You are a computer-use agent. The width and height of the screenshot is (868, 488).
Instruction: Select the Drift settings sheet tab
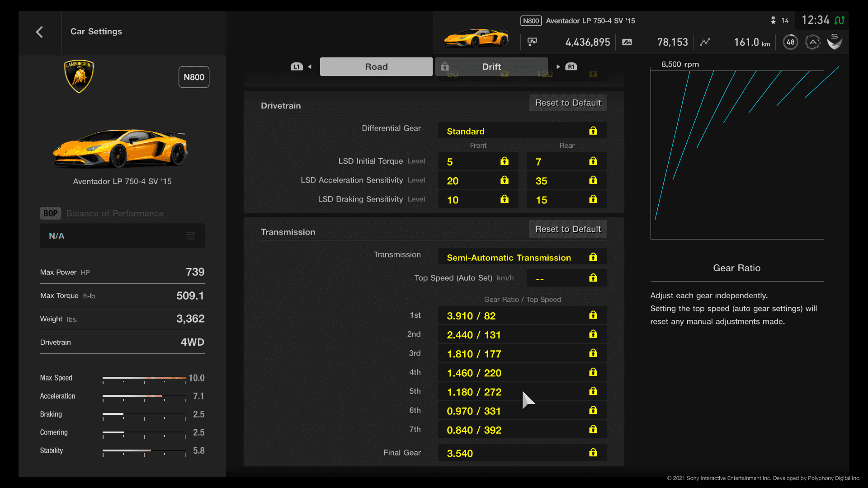tap(491, 66)
